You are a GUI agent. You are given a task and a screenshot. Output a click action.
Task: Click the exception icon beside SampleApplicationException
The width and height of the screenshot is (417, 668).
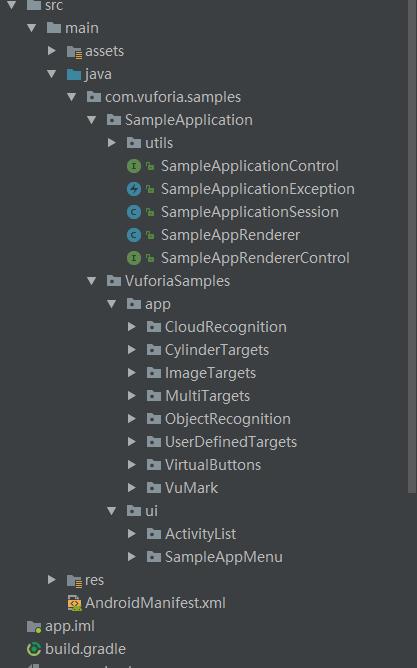tap(134, 189)
